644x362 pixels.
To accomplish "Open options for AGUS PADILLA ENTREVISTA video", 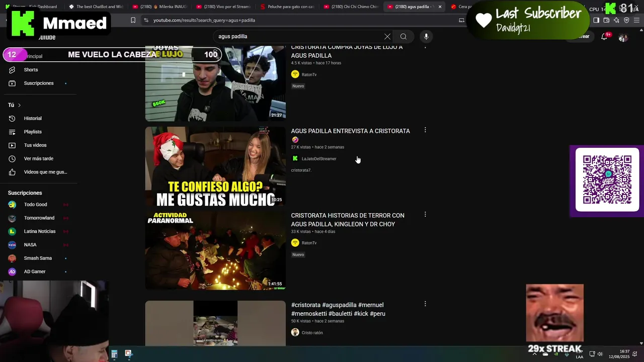I will click(x=425, y=130).
